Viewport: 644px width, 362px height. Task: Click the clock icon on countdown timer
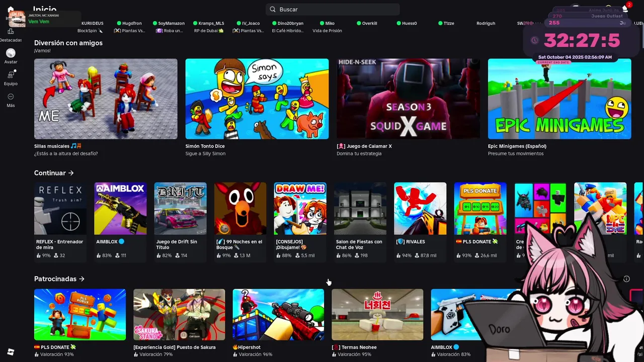pos(535,41)
